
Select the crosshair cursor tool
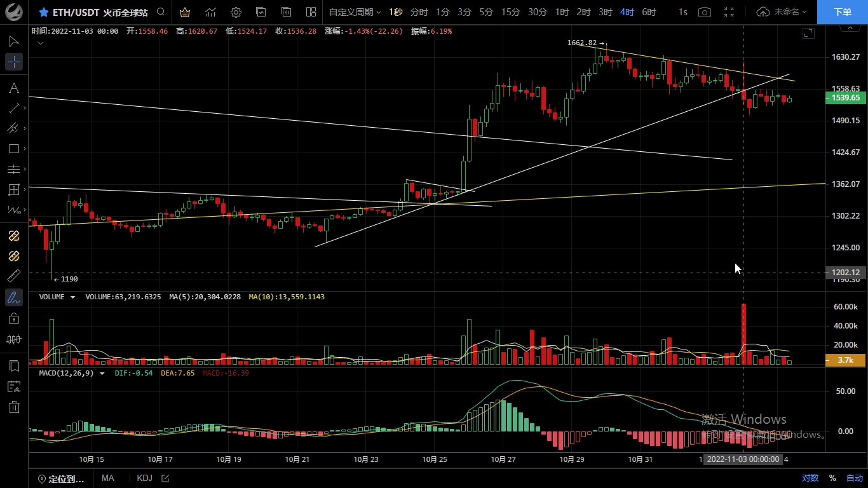click(x=14, y=62)
